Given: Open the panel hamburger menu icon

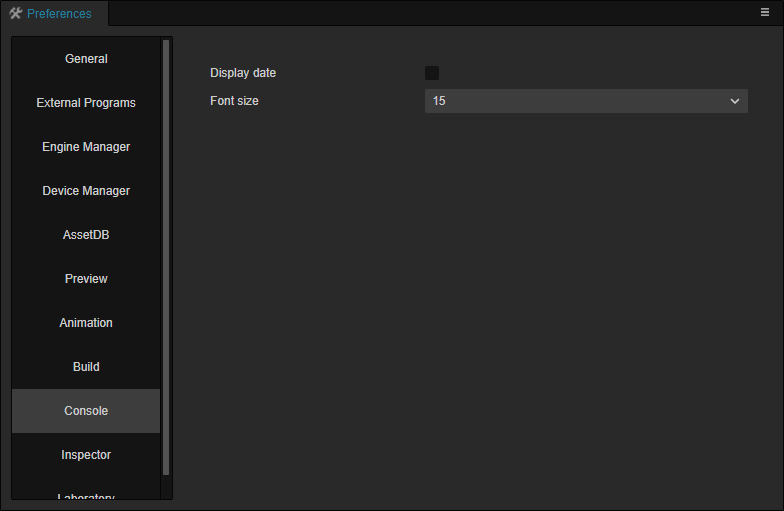Looking at the screenshot, I should tap(764, 12).
